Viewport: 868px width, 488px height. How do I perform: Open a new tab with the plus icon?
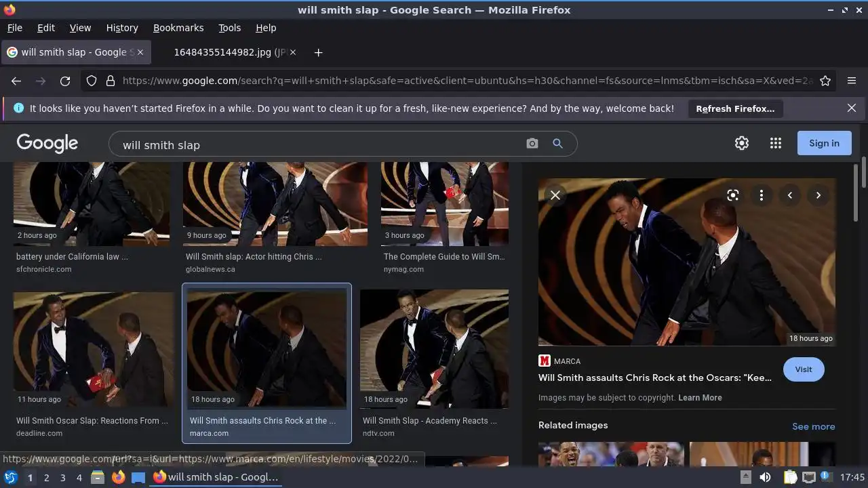(318, 52)
